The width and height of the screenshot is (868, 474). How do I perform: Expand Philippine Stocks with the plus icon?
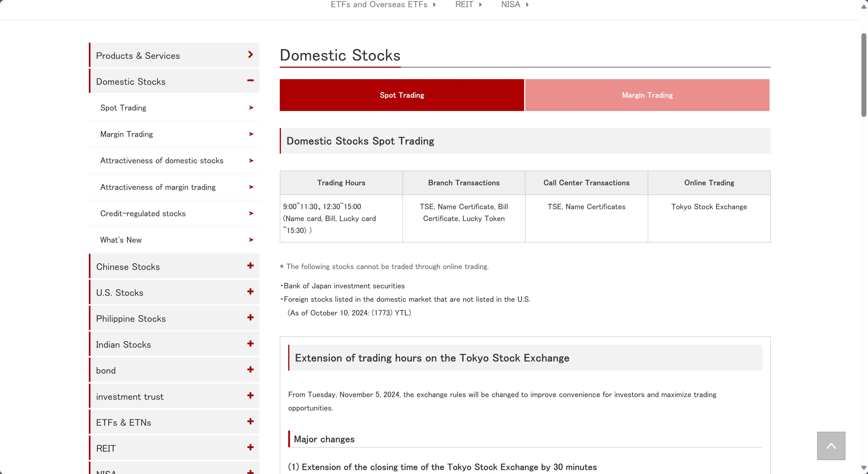pyautogui.click(x=250, y=318)
